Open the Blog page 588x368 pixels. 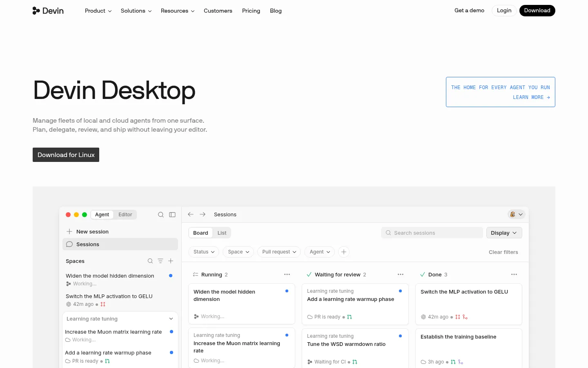[276, 11]
